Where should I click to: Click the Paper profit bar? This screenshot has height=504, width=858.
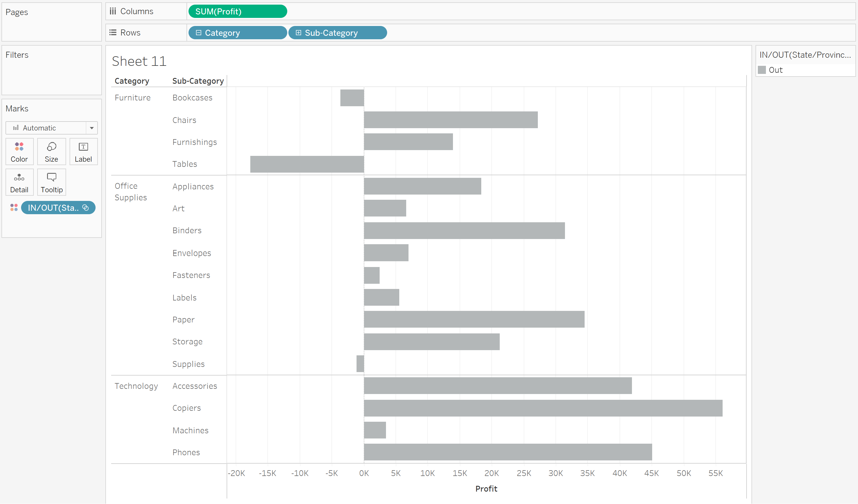(x=474, y=320)
